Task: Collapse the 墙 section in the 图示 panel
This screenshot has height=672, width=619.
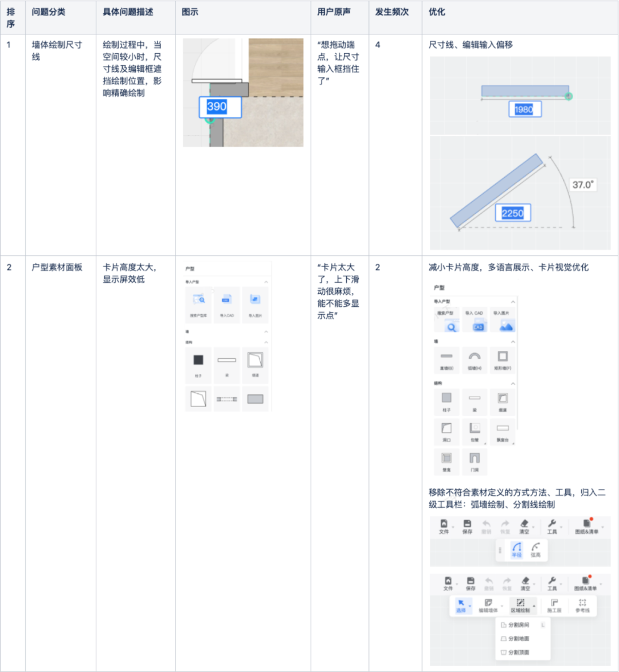Action: pos(266,332)
